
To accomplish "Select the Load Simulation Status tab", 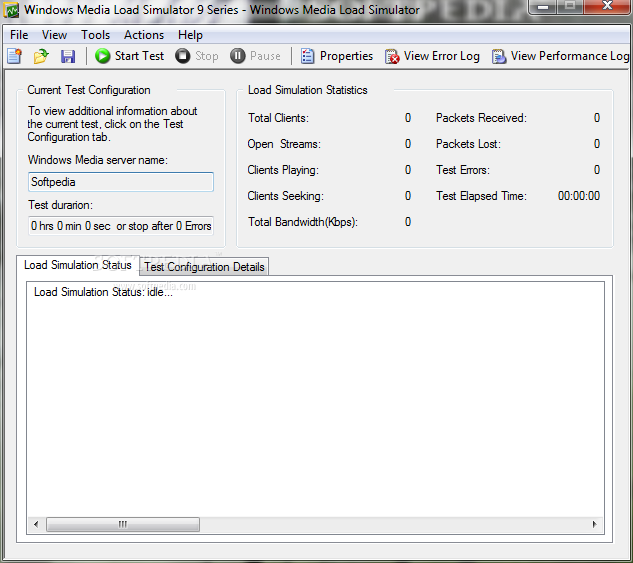I will 78,265.
